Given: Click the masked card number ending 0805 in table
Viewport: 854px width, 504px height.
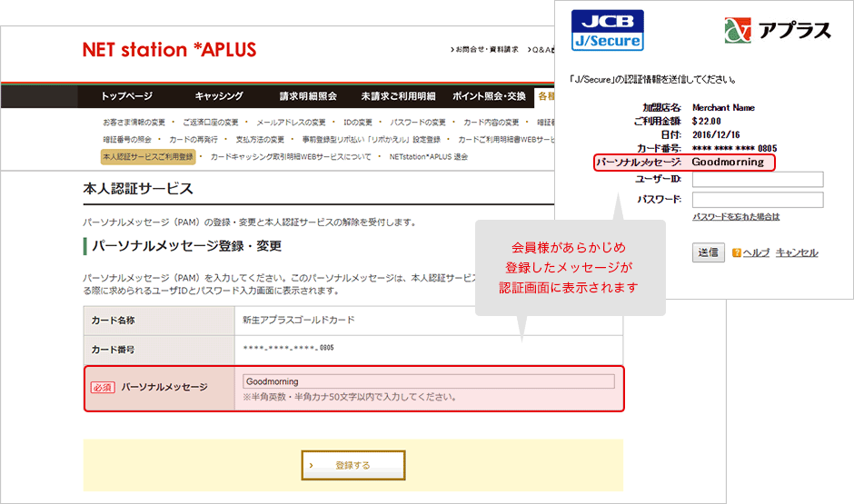Looking at the screenshot, I should [x=288, y=348].
